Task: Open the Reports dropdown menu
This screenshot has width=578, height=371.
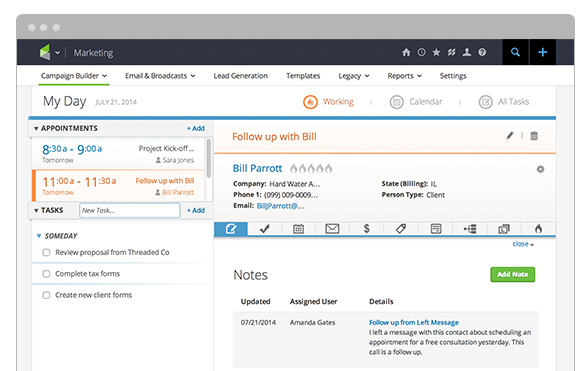Action: (404, 76)
